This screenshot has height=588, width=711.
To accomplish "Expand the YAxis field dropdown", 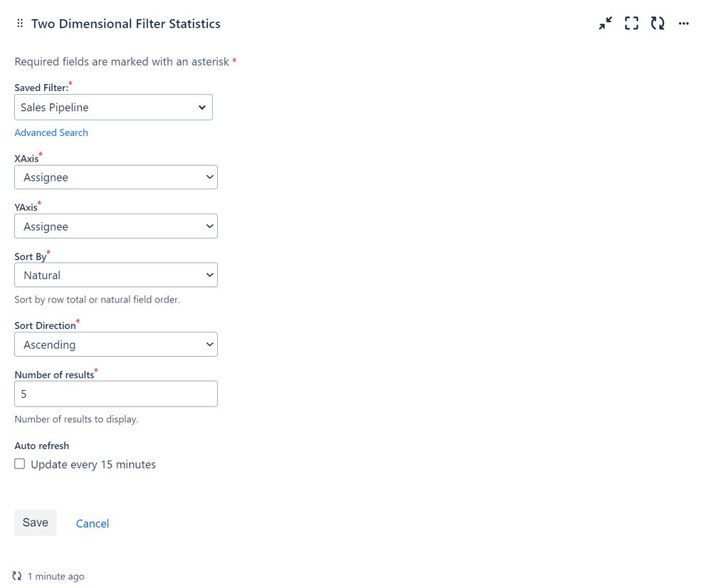I will 116,226.
